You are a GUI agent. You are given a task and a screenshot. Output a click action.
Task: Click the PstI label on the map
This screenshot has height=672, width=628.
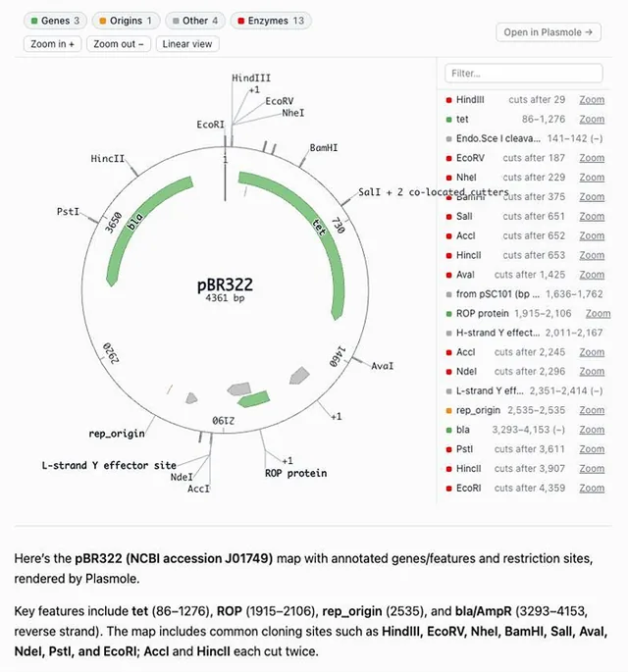point(68,212)
